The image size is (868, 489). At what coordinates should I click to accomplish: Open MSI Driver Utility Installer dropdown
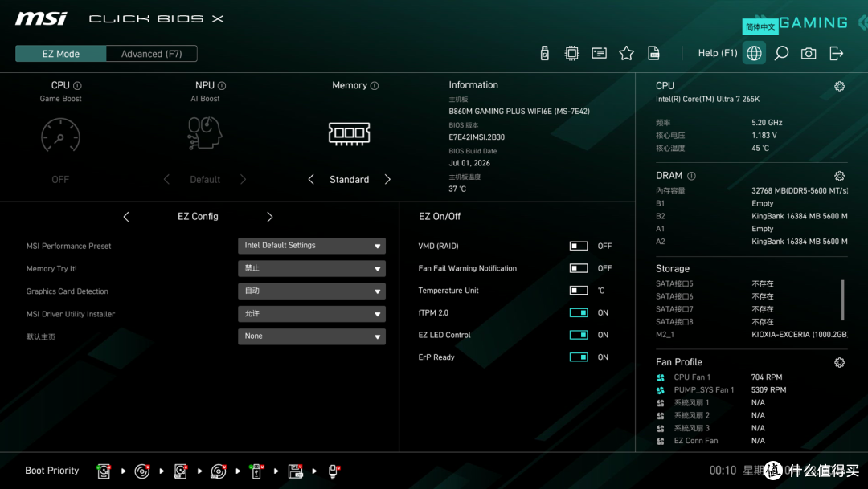tap(312, 314)
